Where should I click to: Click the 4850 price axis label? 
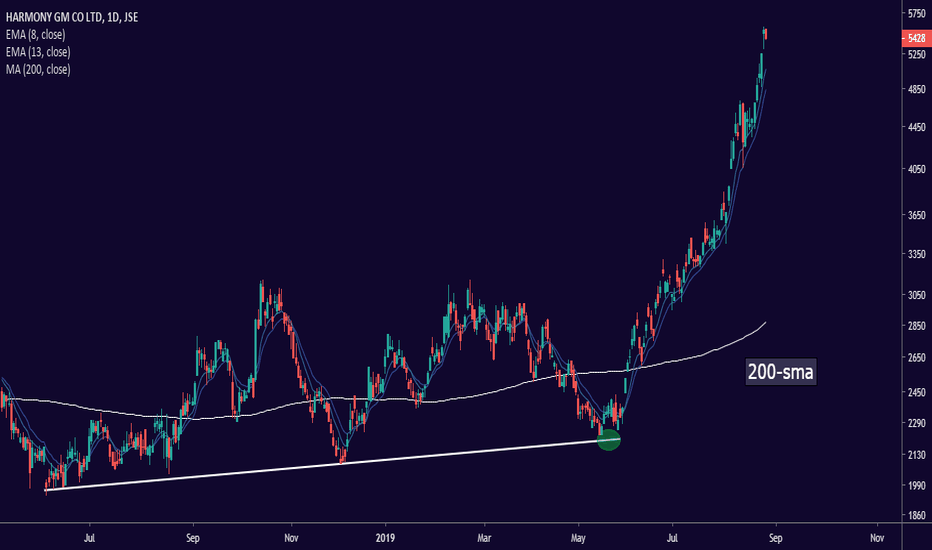coord(917,89)
